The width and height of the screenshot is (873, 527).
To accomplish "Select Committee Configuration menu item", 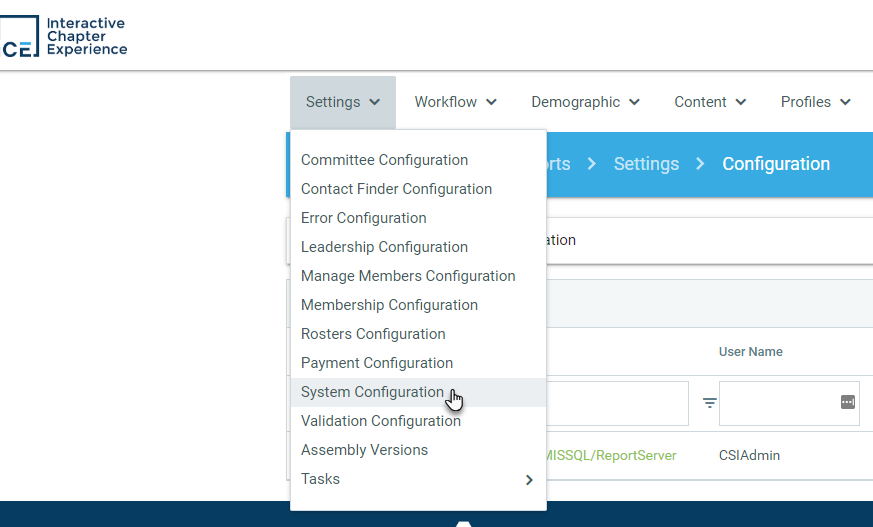I will pos(384,160).
